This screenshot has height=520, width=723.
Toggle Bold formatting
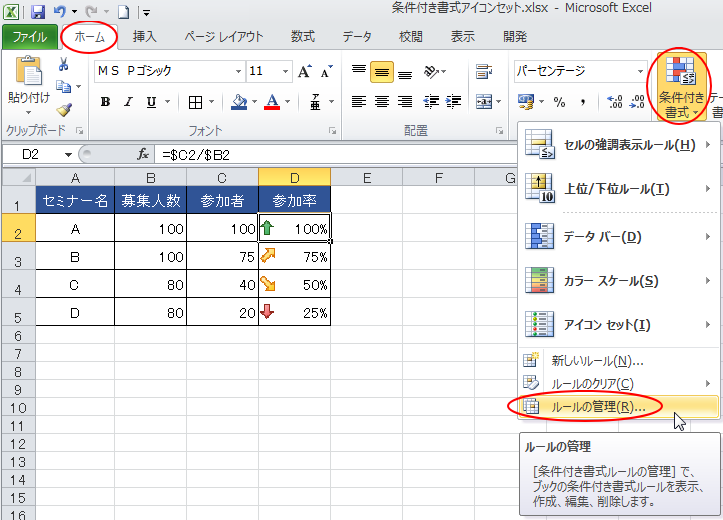106,102
